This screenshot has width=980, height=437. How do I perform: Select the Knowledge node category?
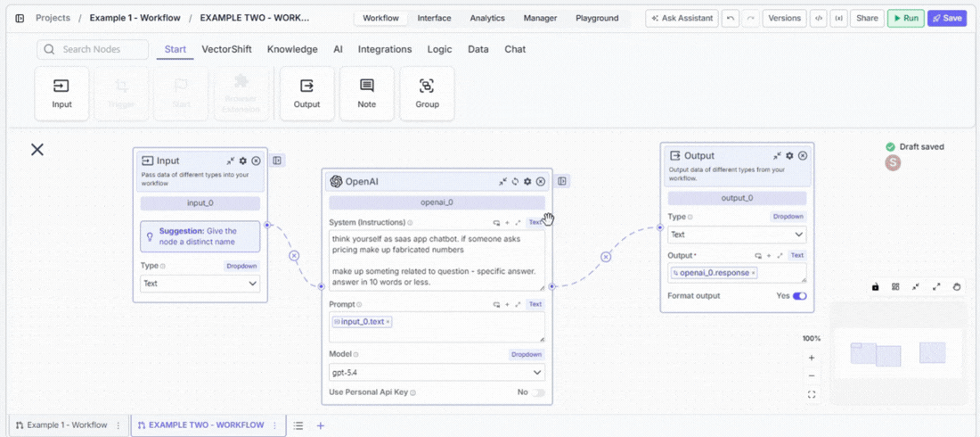[x=292, y=49]
